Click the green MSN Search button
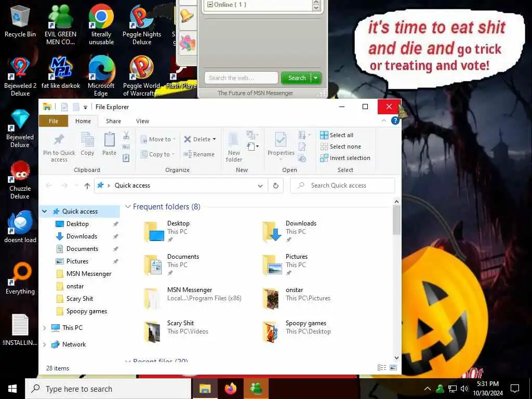 point(296,78)
